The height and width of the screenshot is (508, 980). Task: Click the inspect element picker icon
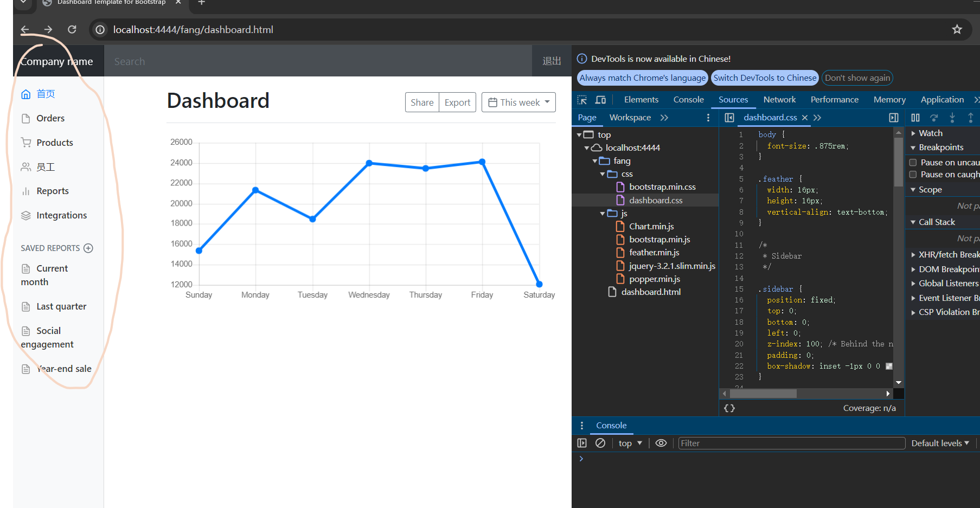pos(582,100)
